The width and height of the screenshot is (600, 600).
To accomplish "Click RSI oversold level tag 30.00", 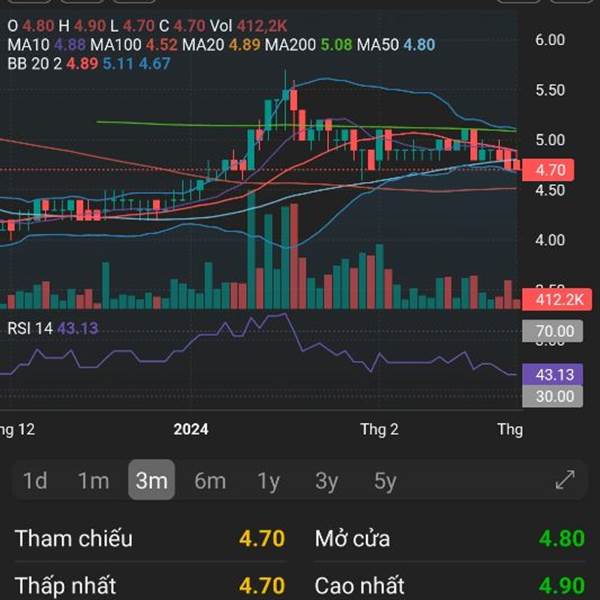I will pos(553,396).
